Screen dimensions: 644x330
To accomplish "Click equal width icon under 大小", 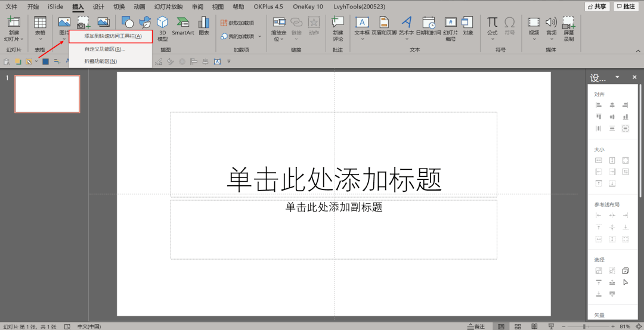I will pyautogui.click(x=599, y=160).
